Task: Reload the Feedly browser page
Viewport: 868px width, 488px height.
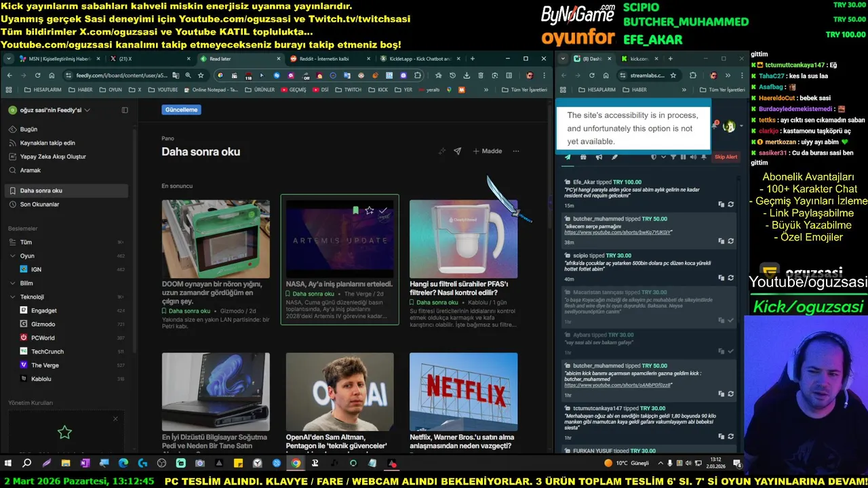Action: coord(37,75)
